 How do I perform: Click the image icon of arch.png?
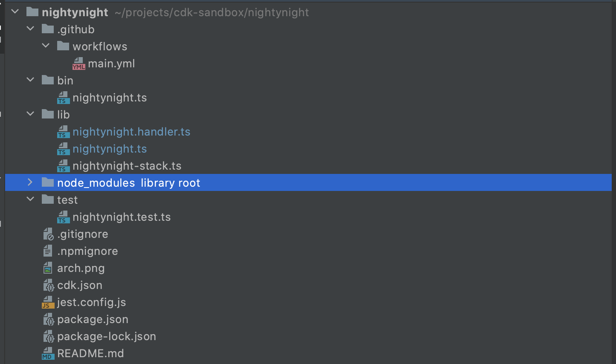point(48,268)
